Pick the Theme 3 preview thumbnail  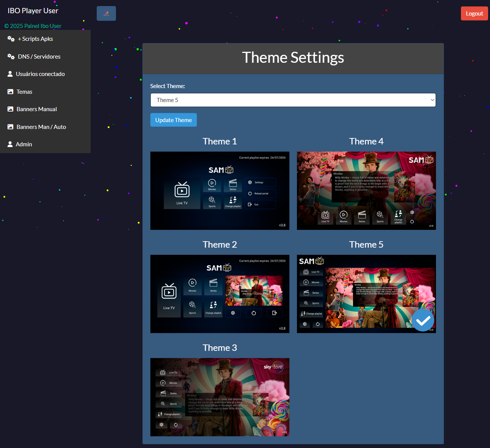tap(219, 397)
